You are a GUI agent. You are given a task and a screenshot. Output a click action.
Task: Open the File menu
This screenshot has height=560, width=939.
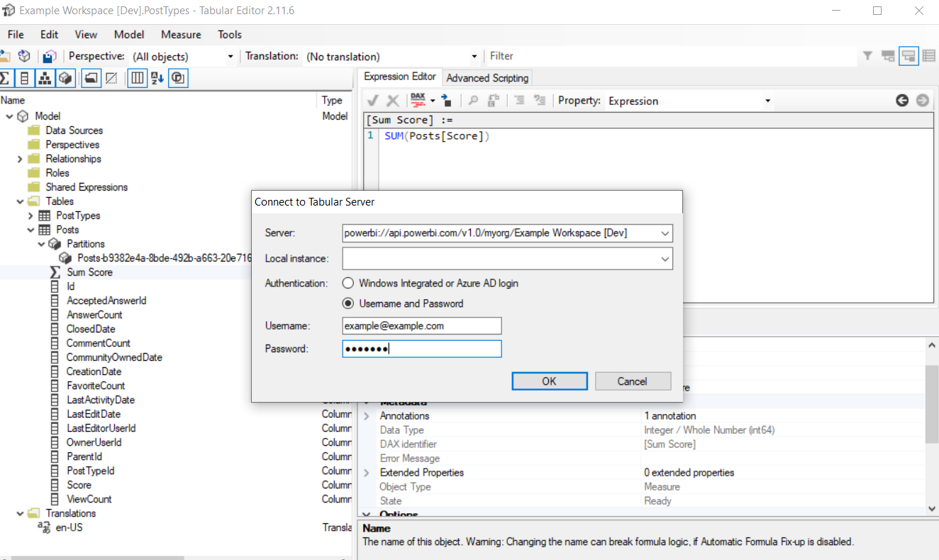click(16, 34)
